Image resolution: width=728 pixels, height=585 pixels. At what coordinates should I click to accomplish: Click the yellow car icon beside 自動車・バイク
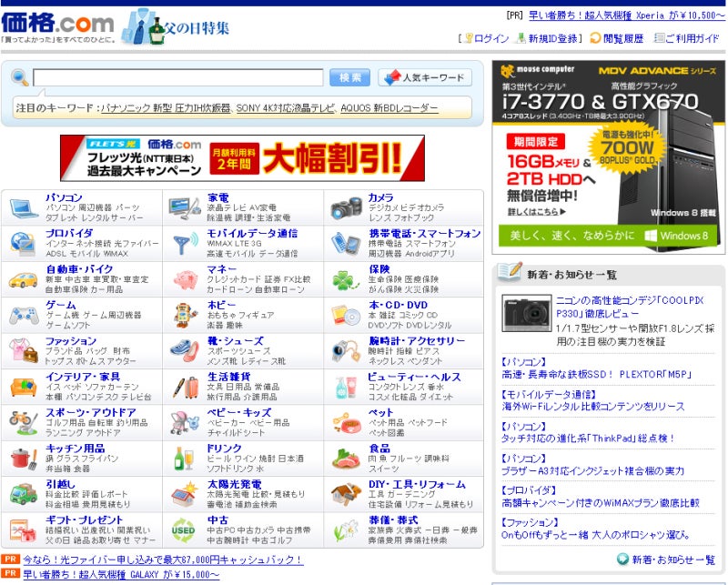(24, 280)
